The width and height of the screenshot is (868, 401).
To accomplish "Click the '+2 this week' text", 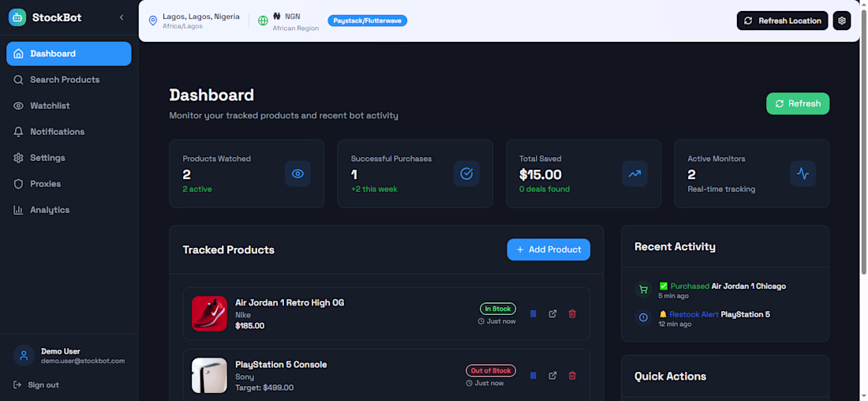I will click(x=374, y=189).
